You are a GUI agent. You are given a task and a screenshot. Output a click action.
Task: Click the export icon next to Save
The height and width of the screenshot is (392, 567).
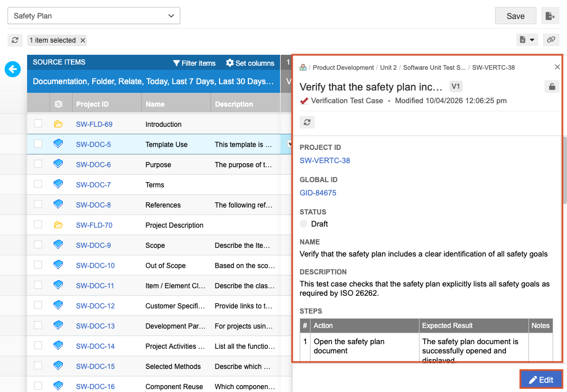[x=550, y=16]
